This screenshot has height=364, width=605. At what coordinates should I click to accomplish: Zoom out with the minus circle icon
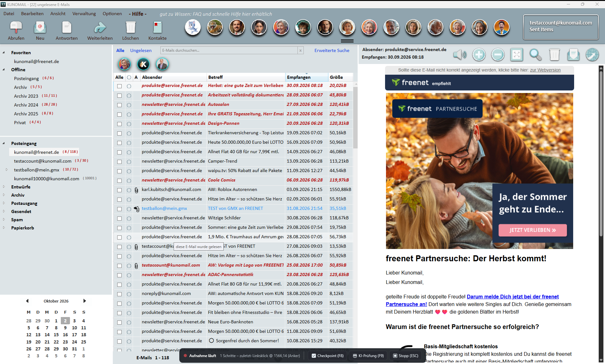(x=498, y=55)
